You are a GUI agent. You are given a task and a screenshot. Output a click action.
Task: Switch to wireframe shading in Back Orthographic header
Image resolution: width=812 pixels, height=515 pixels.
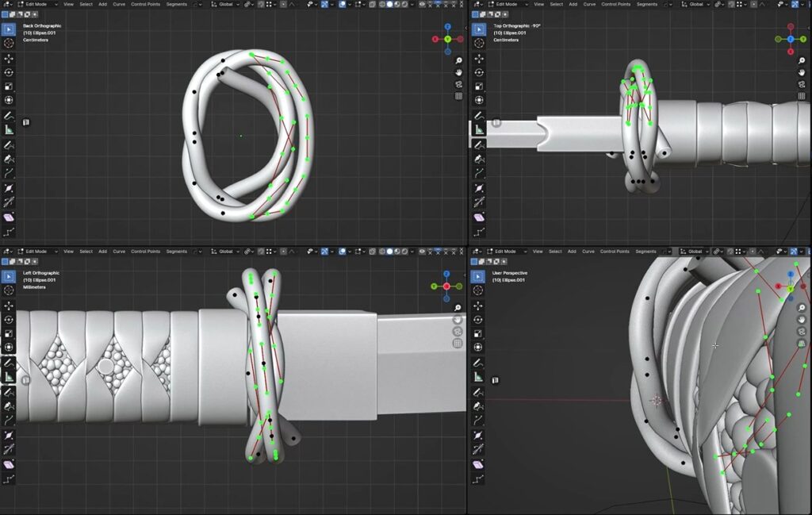coord(382,4)
